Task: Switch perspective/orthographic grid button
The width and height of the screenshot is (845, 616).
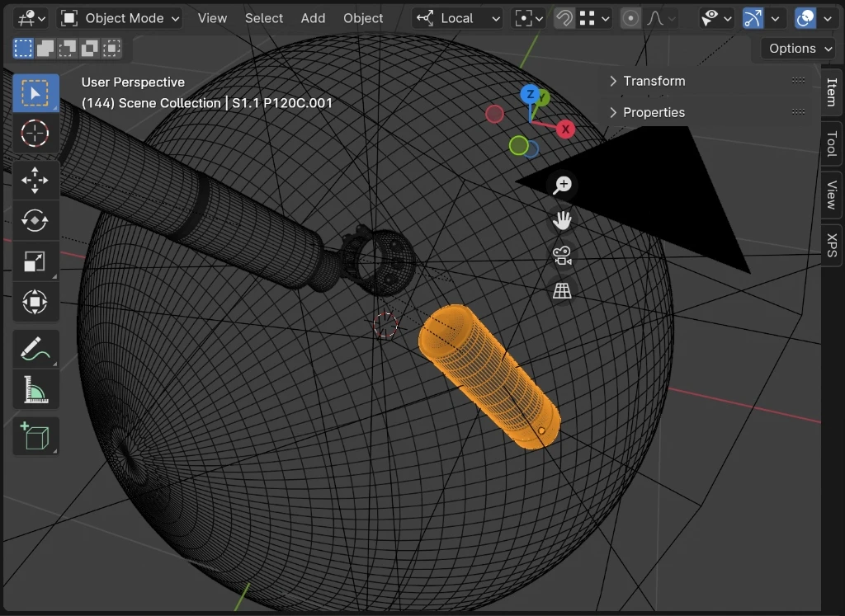Action: pyautogui.click(x=562, y=291)
